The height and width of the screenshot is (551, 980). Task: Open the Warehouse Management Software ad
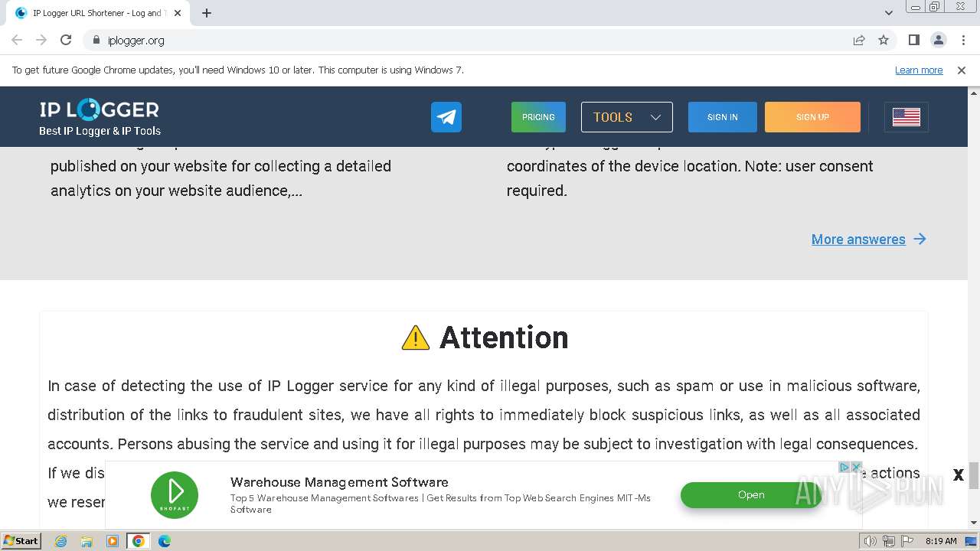339,482
